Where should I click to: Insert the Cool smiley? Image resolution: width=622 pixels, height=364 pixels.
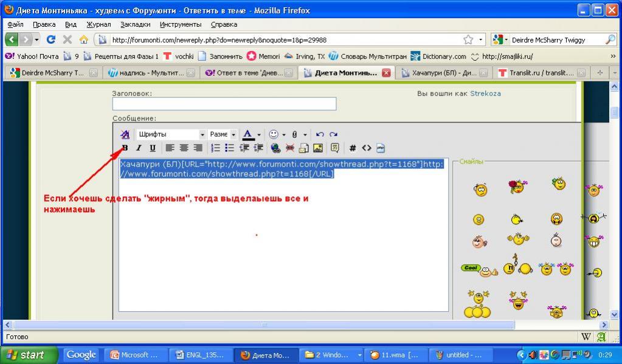[x=479, y=270]
